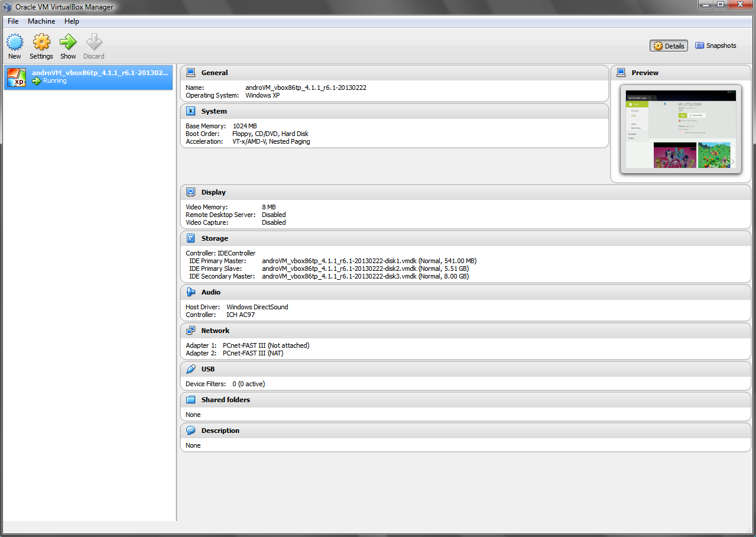Click the Video Memory value 8 MB
Viewport: 756px width, 537px height.
click(x=269, y=207)
